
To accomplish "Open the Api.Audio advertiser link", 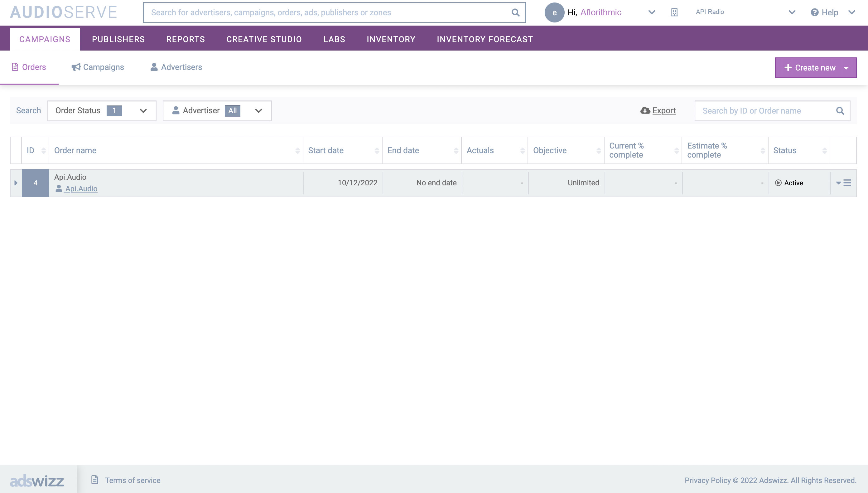I will (x=81, y=188).
